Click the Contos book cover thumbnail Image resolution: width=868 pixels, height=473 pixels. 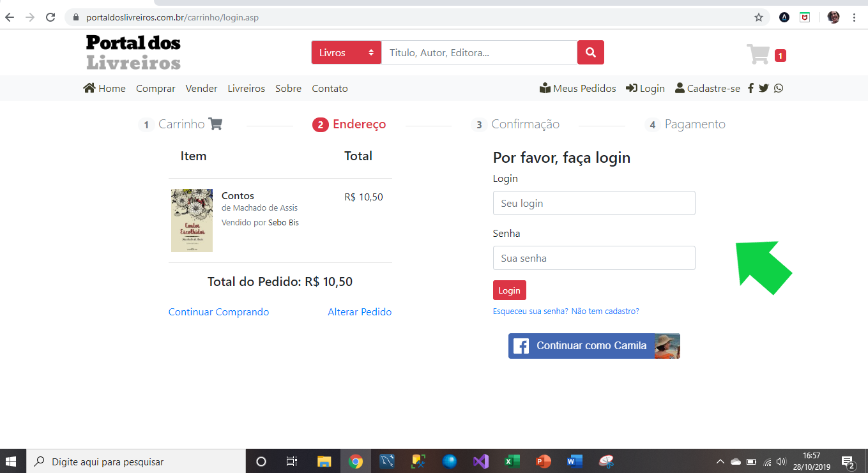pos(192,220)
